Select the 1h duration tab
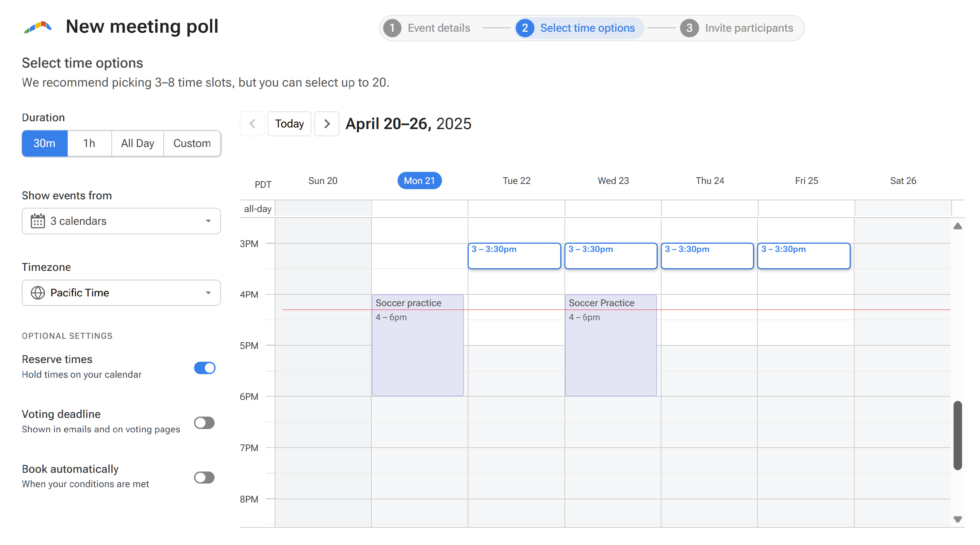This screenshot has width=980, height=545. [x=89, y=143]
